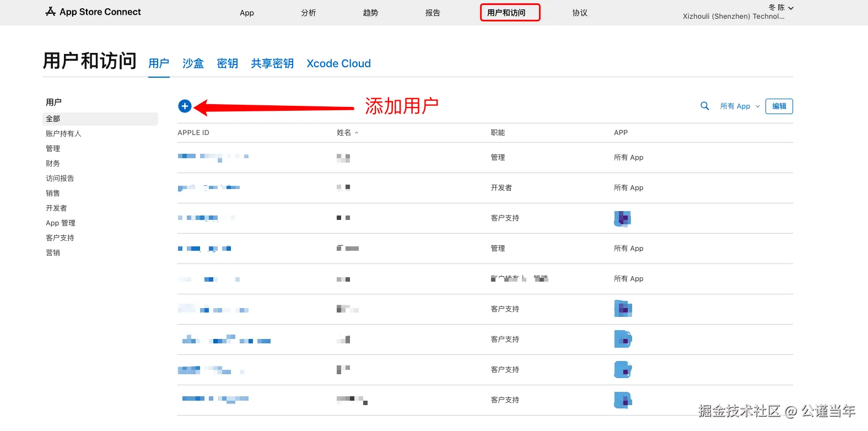Select 用户和访问 in top navigation

[x=506, y=13]
